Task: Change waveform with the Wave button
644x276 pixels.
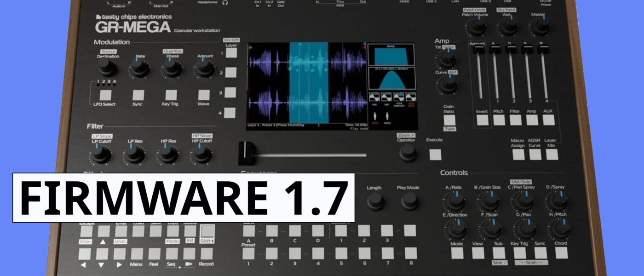Action: pyautogui.click(x=203, y=95)
